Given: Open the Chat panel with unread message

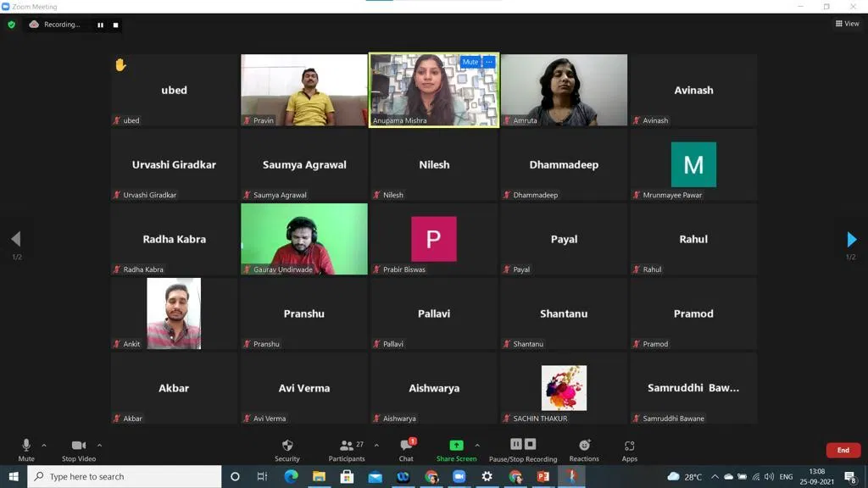Looking at the screenshot, I should pyautogui.click(x=406, y=450).
